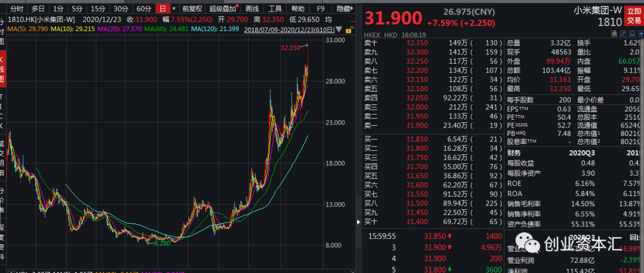The height and width of the screenshot is (273, 644).
Task: Select the 卖五 32.100 ask row
Action: coord(434,89)
